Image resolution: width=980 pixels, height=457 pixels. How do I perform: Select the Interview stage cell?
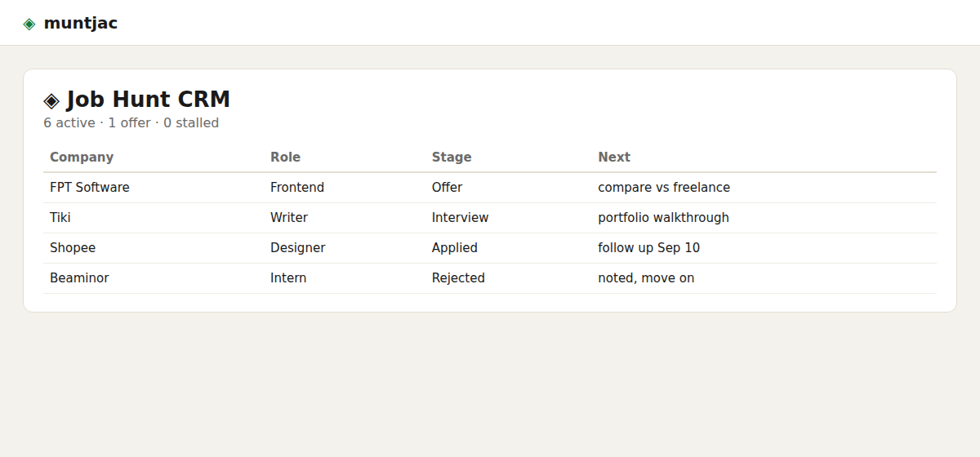[x=509, y=218]
